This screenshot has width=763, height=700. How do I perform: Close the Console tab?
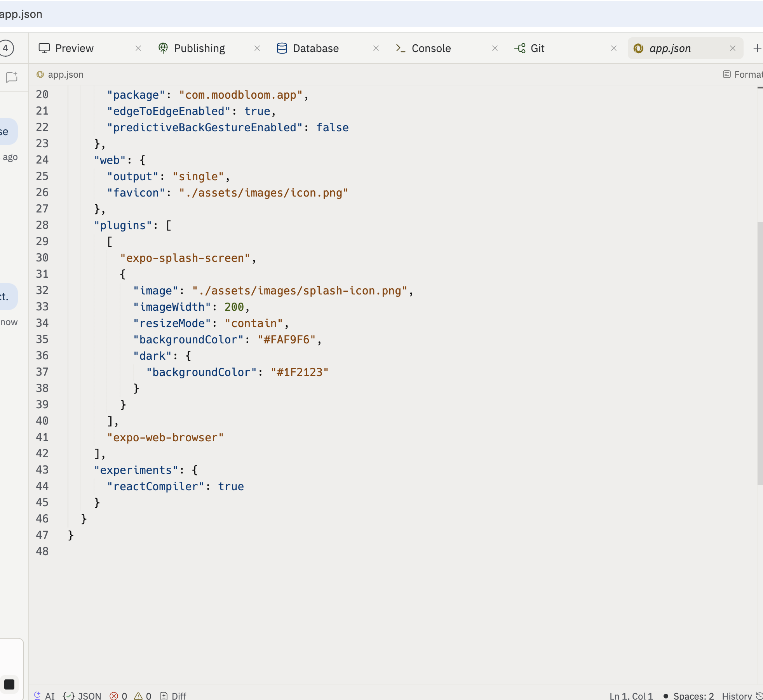pyautogui.click(x=495, y=49)
